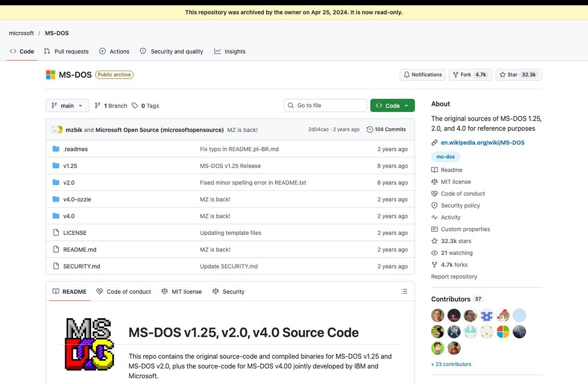Open the Contributors heading link

[457, 299]
